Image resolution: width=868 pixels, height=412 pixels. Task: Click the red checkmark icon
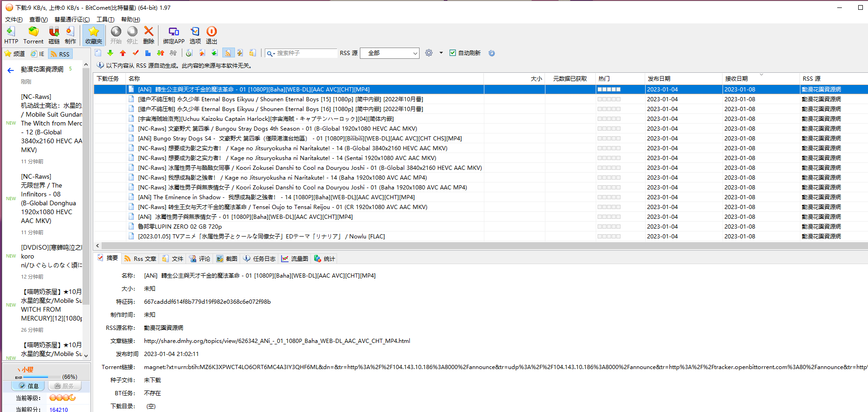136,53
